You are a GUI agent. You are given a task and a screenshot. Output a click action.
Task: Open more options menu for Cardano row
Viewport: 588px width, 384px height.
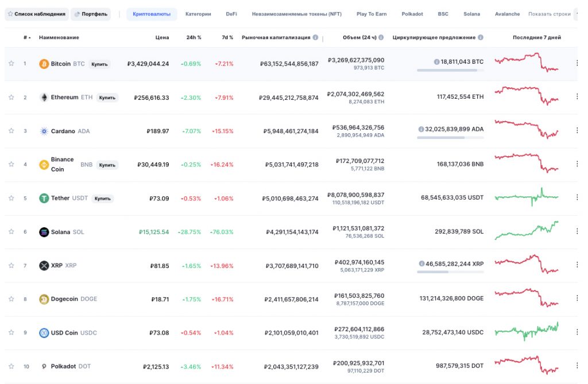point(577,130)
